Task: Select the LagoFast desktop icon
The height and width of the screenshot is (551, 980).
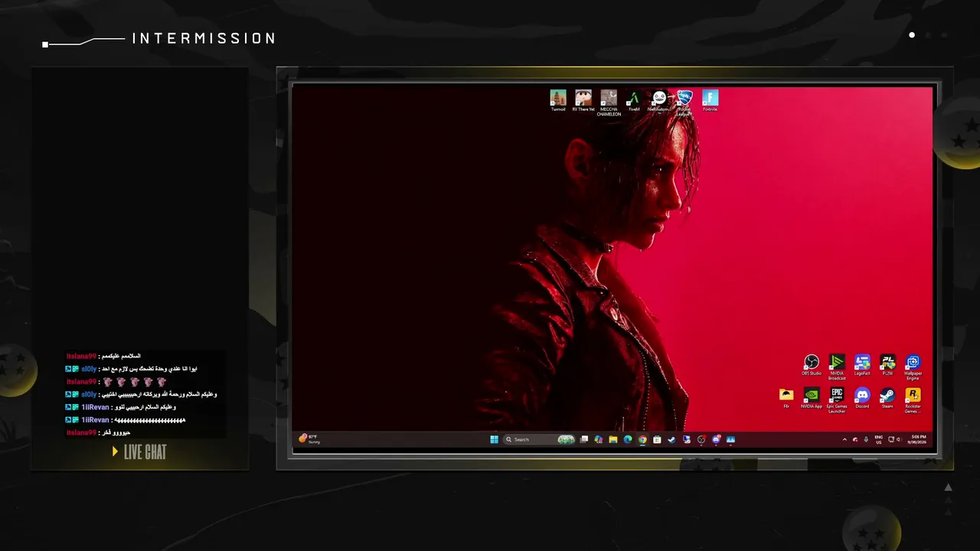Action: pyautogui.click(x=862, y=365)
